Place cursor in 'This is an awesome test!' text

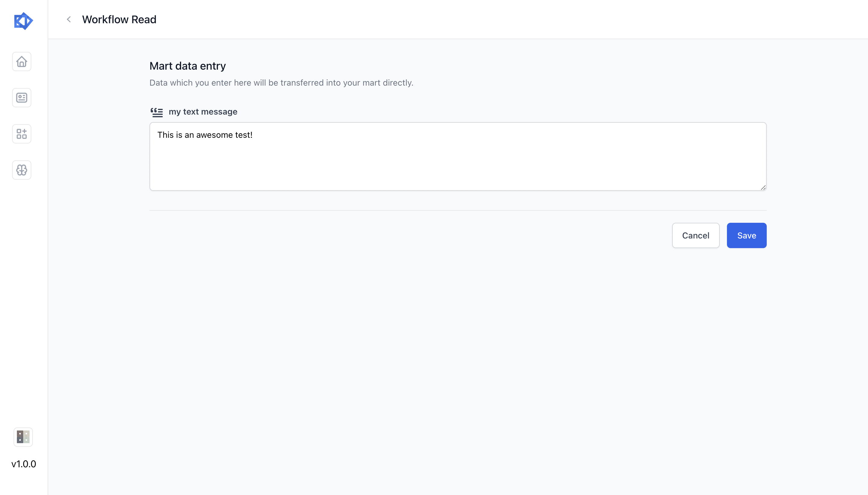click(x=205, y=135)
